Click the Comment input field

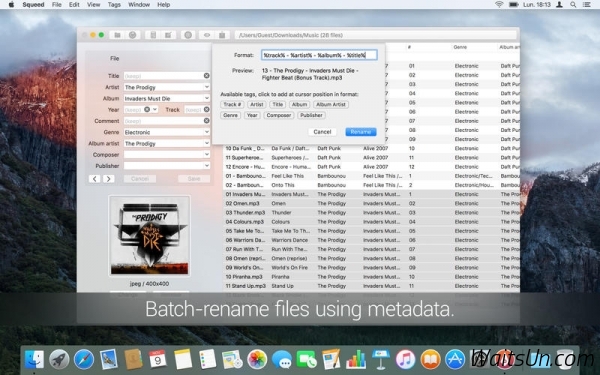[x=167, y=121]
